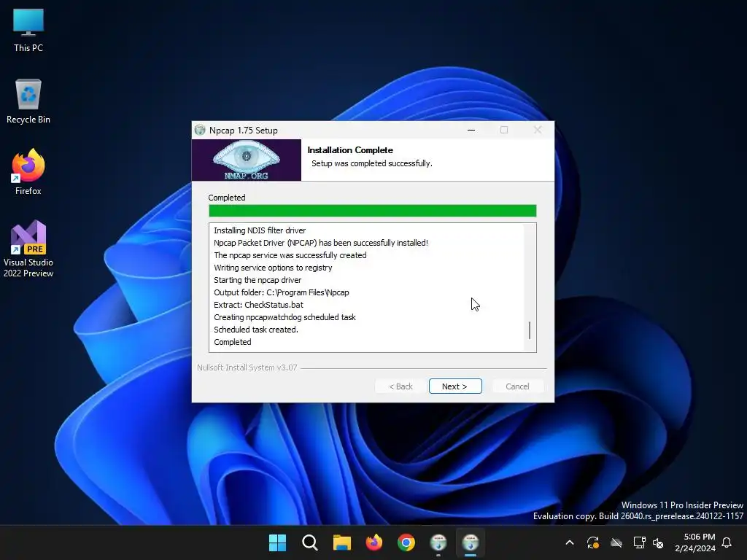Switch to active Npcap setup taskbar icon
Screen dimensions: 747x560
point(471,542)
